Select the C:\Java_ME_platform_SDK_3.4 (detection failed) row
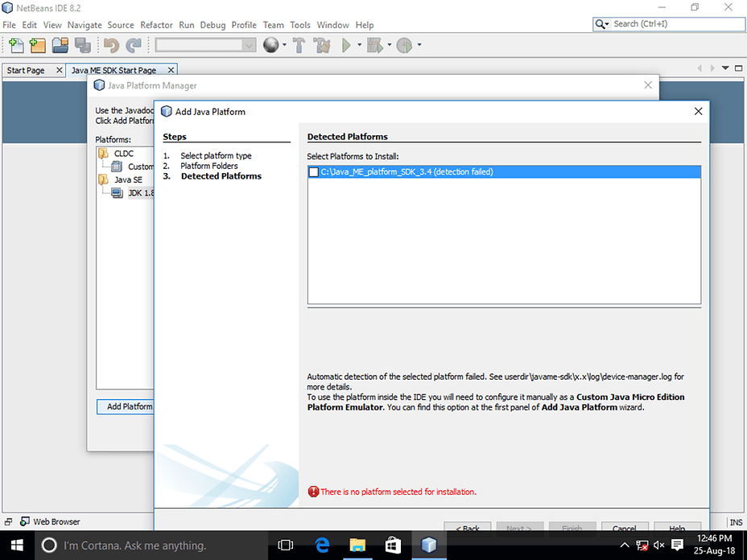The width and height of the screenshot is (747, 560). [x=504, y=172]
